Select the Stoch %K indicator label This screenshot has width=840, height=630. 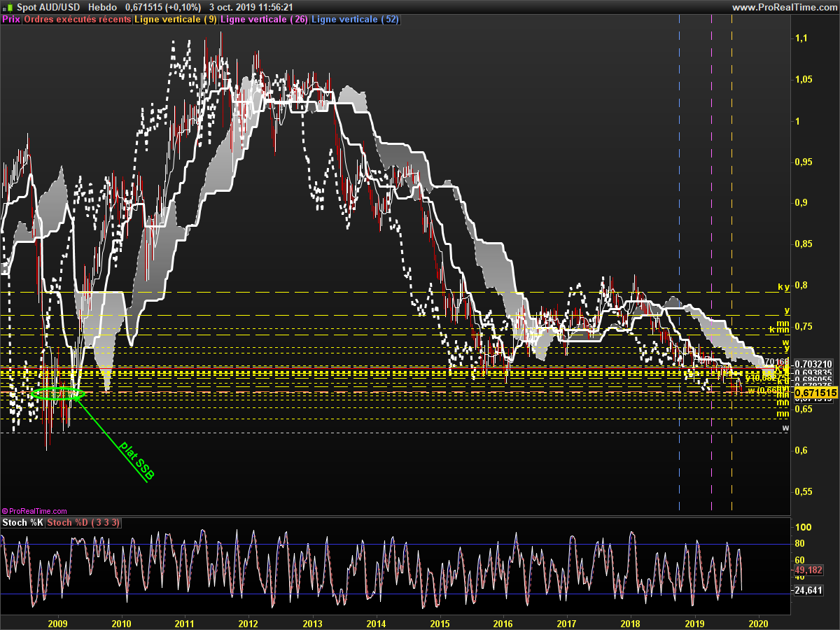[x=23, y=523]
